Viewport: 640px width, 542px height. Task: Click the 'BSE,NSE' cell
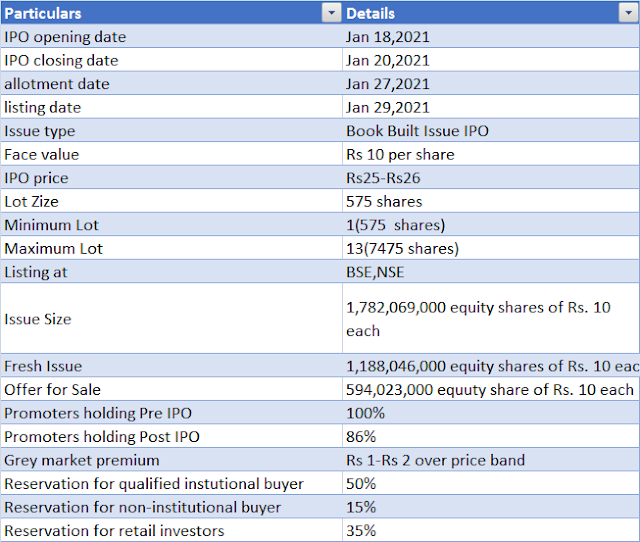coord(491,272)
